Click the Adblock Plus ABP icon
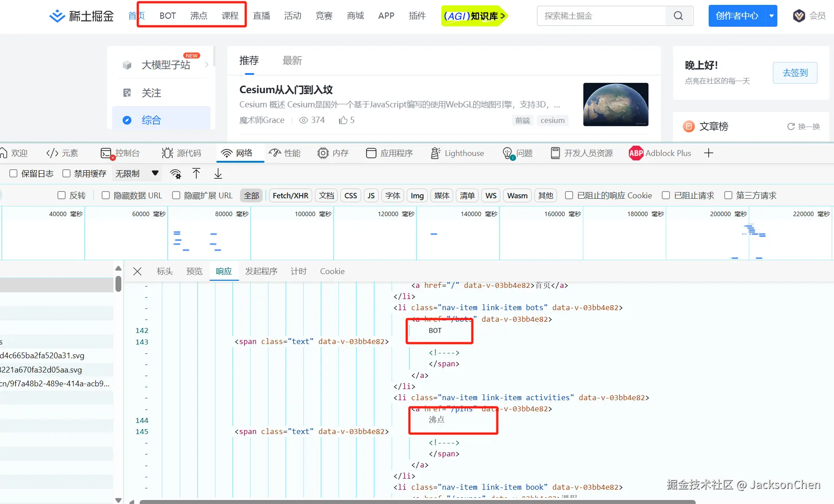Screen dimensions: 834x504 636,153
